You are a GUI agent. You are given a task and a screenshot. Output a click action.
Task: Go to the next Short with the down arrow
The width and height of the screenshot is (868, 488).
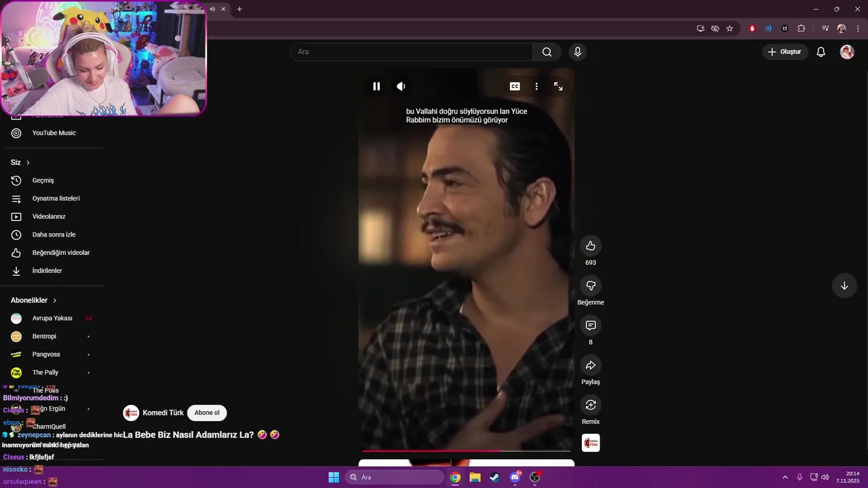[844, 286]
